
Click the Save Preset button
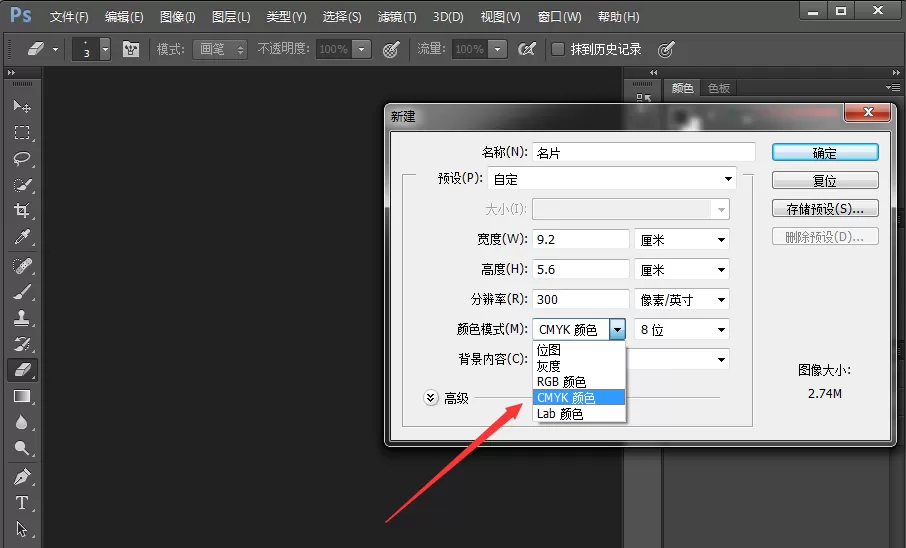click(x=825, y=208)
